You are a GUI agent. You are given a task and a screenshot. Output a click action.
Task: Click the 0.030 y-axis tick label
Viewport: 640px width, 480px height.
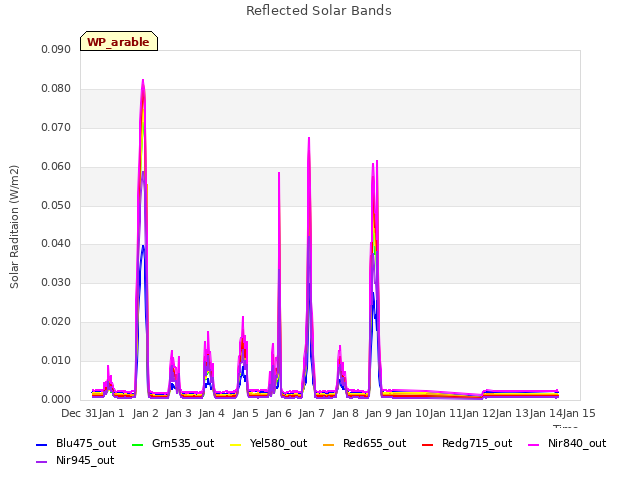pyautogui.click(x=56, y=282)
